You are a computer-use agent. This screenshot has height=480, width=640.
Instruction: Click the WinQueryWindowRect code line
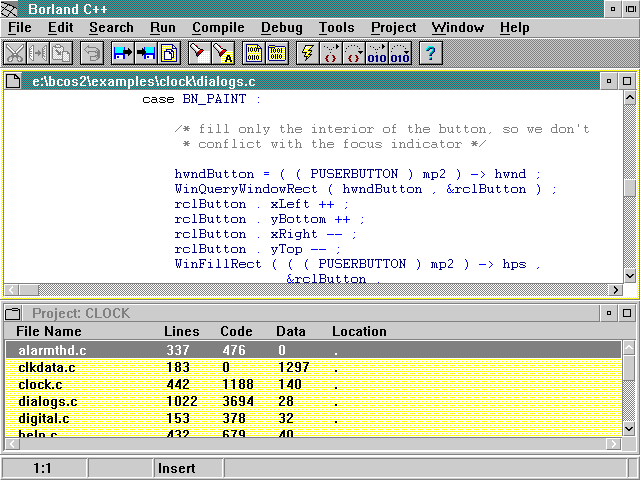point(365,189)
